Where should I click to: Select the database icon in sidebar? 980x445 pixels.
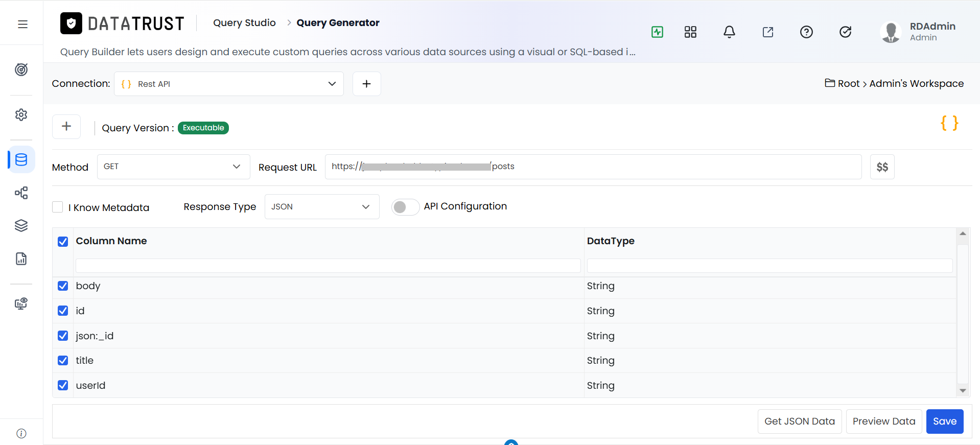[x=21, y=159]
